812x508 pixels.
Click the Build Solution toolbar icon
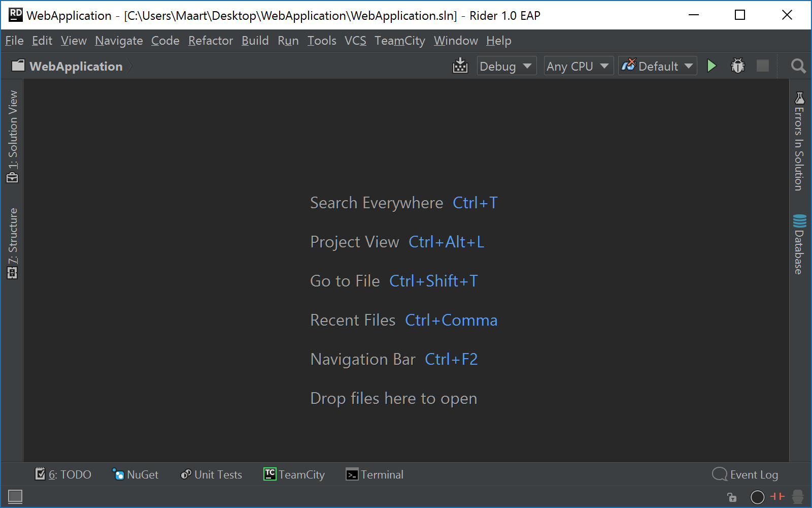(460, 66)
